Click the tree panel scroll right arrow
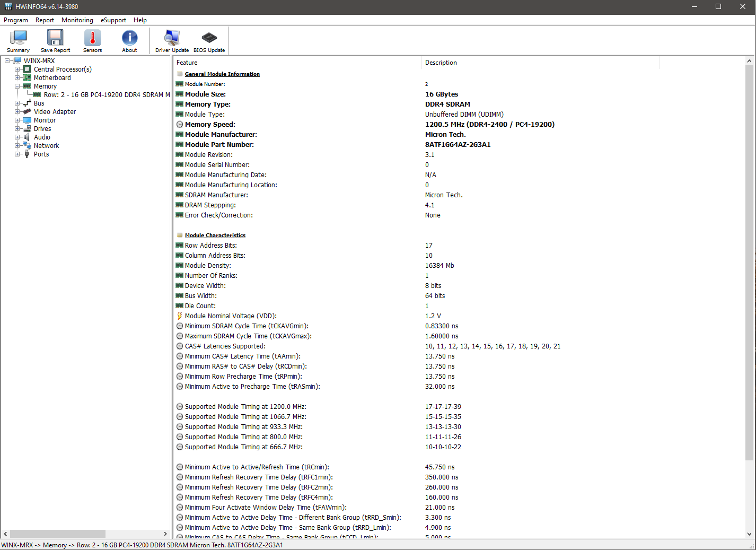 (165, 534)
